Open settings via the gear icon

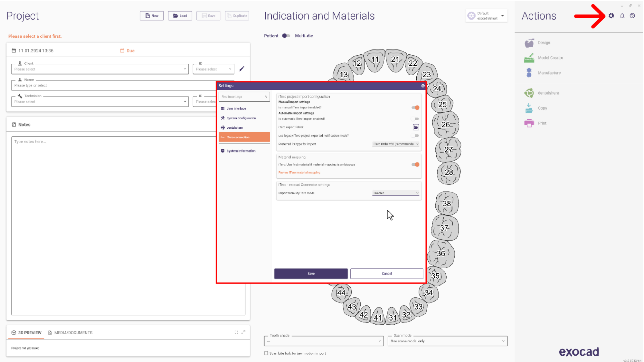[x=611, y=16]
